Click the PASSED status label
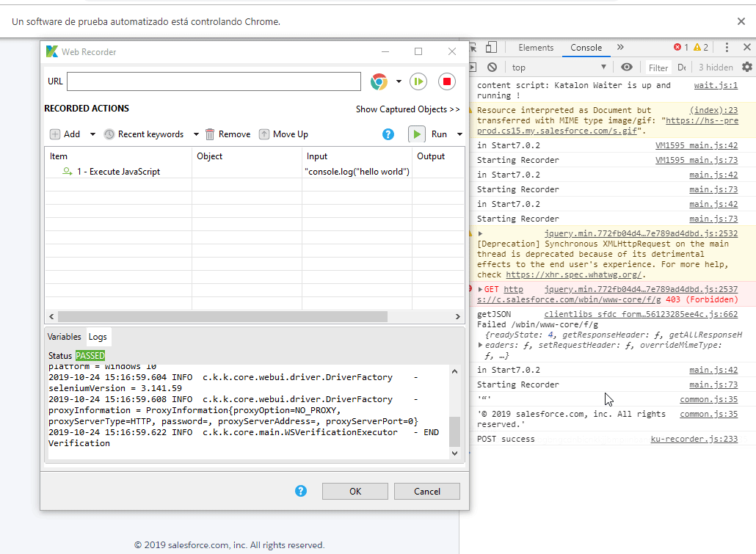The image size is (756, 554). [x=90, y=355]
